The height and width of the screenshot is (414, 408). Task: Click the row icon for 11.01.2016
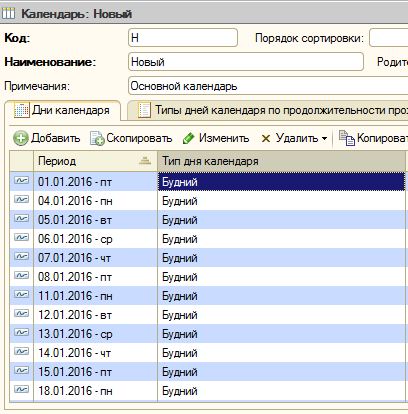pyautogui.click(x=22, y=295)
